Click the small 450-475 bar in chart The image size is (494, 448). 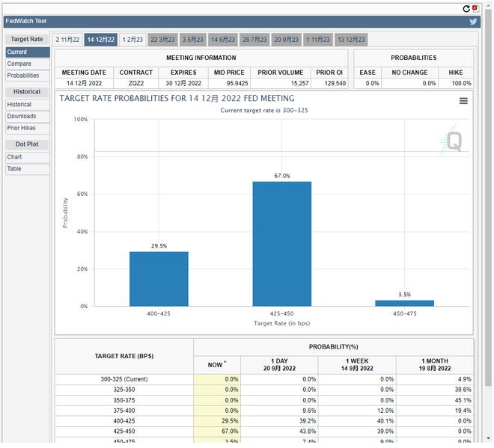pos(404,303)
